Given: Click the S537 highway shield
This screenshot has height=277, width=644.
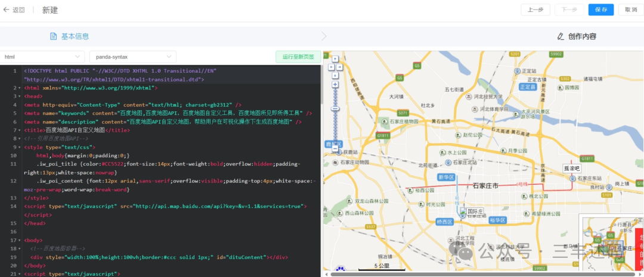Looking at the screenshot, I should [370, 226].
